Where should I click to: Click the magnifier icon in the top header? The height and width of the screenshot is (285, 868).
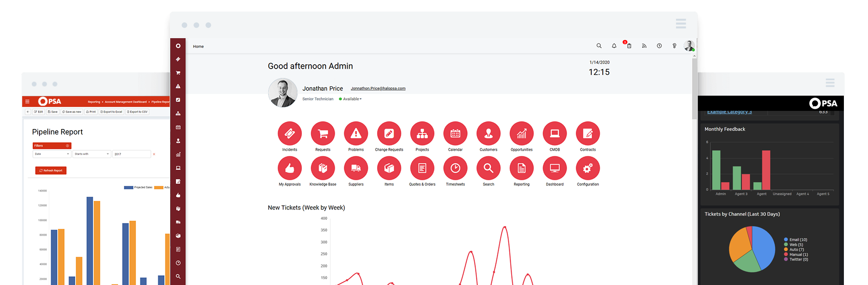(x=599, y=46)
